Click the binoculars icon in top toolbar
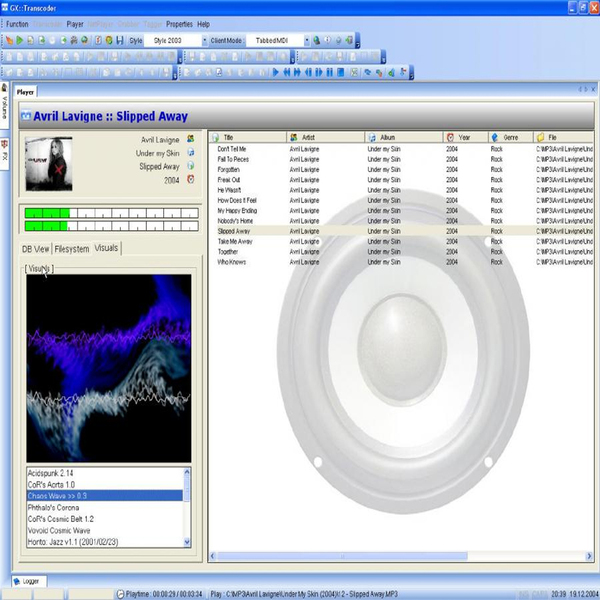Screen dimensions: 600x600 [x=74, y=40]
